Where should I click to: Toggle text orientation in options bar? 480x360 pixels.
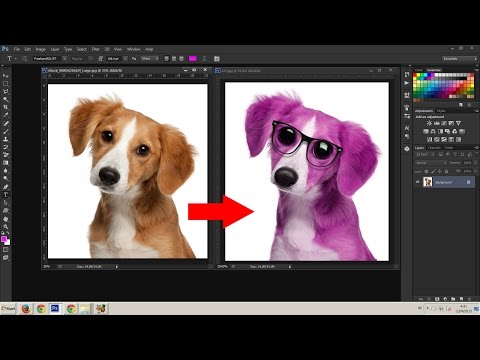(x=24, y=59)
